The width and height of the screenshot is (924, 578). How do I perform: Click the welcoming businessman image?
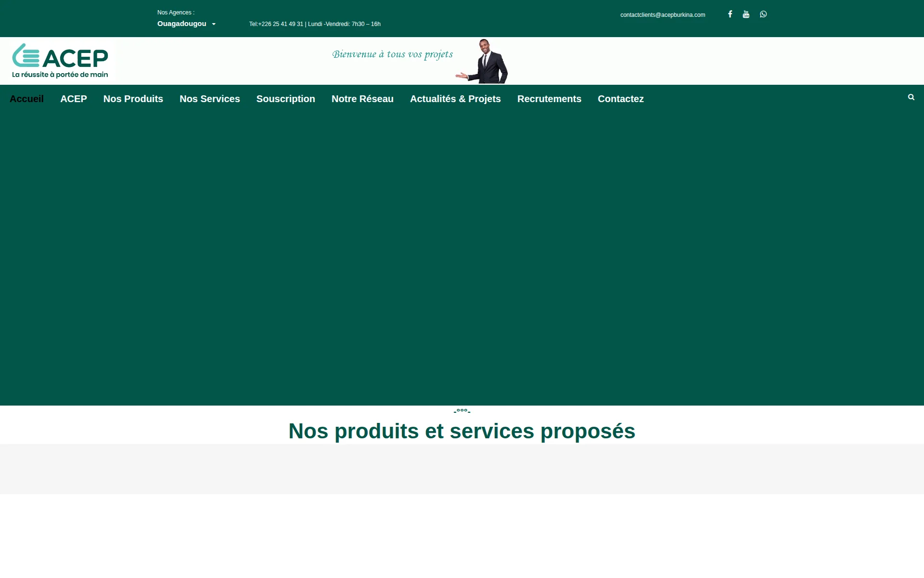click(482, 61)
